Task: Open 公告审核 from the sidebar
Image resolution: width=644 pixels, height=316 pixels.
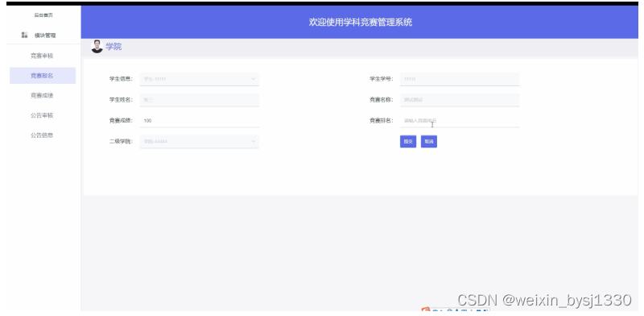Action: coord(43,115)
